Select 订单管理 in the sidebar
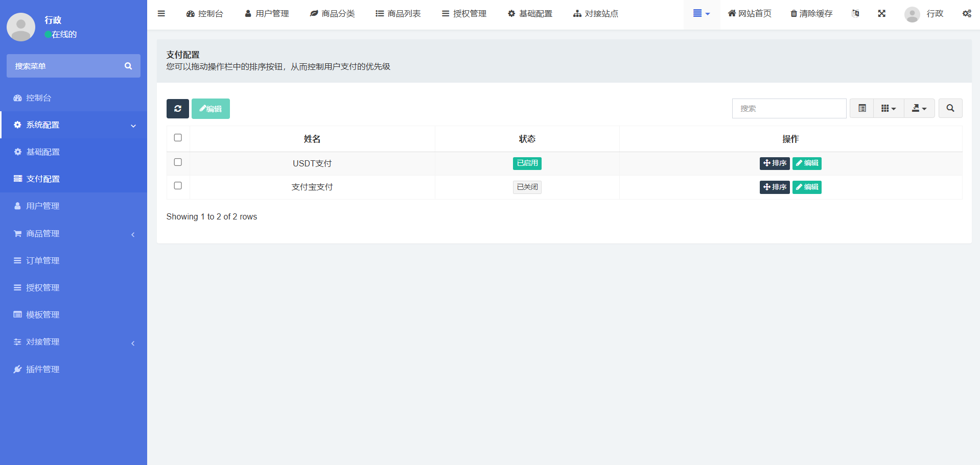980x465 pixels. coord(74,261)
